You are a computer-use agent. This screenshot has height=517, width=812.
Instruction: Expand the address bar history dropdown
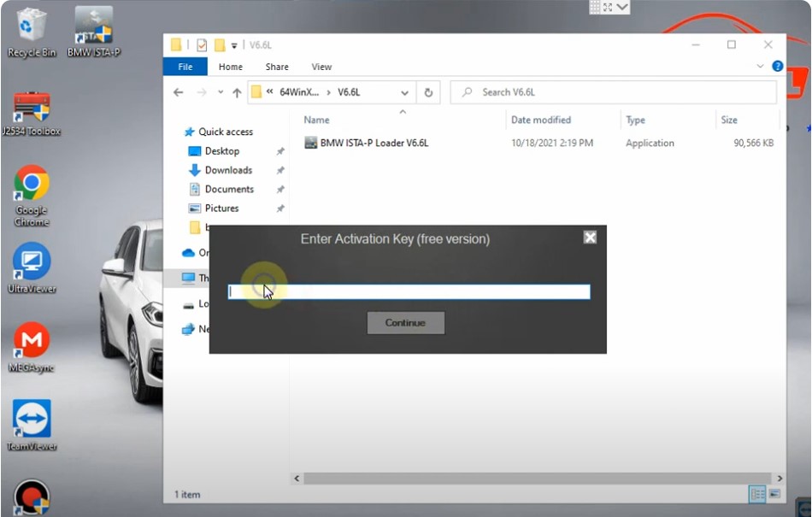pos(405,92)
